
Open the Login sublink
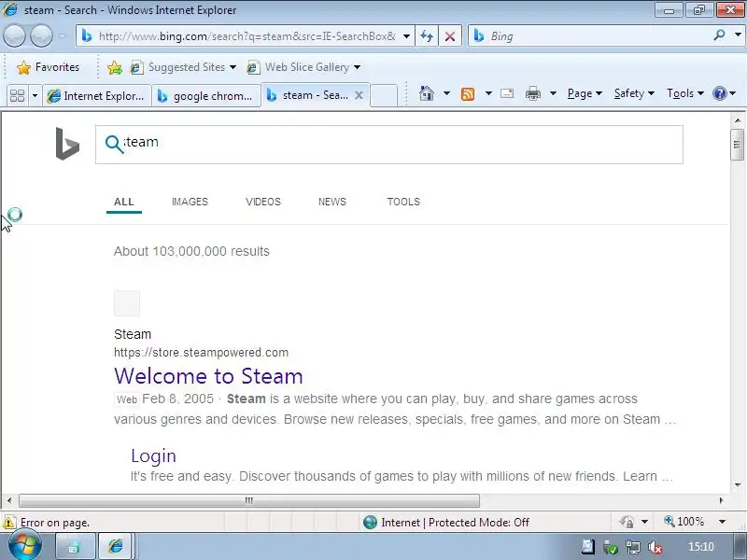click(153, 455)
